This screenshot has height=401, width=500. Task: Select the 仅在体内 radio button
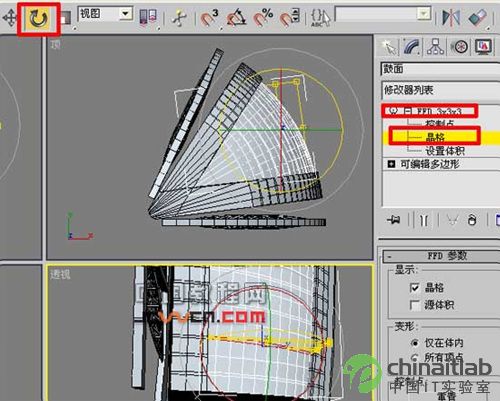tap(415, 343)
